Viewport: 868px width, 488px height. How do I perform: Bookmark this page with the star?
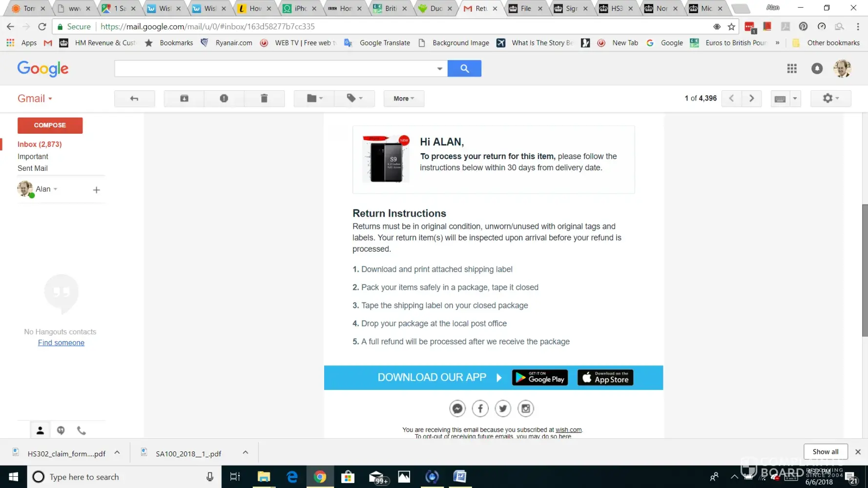point(731,27)
